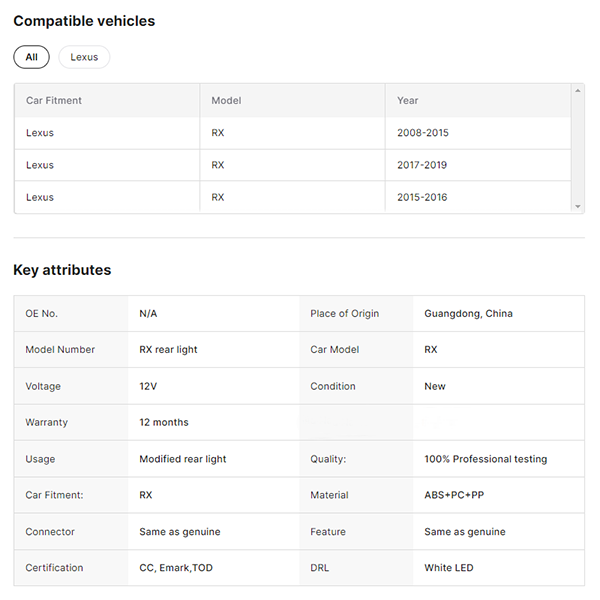Select the Lexus filter pill
The width and height of the screenshot is (600, 600).
pos(84,57)
